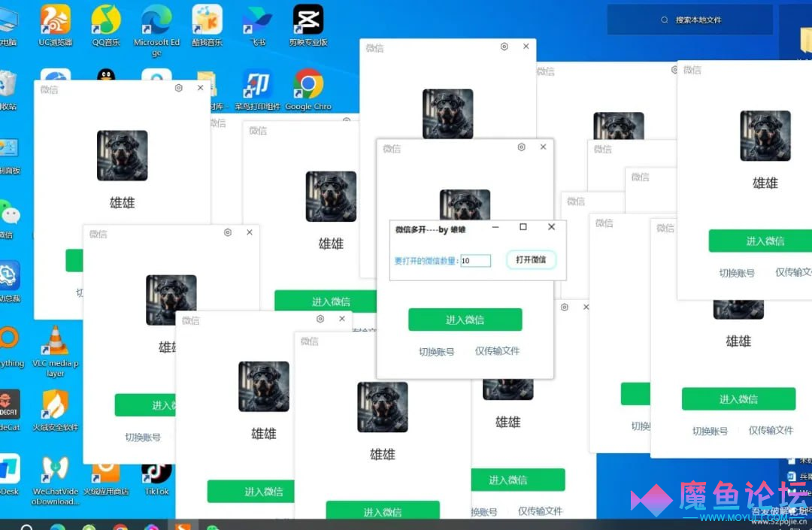The width and height of the screenshot is (812, 530).
Task: Launch QQ音乐 from the desktop
Action: click(106, 25)
